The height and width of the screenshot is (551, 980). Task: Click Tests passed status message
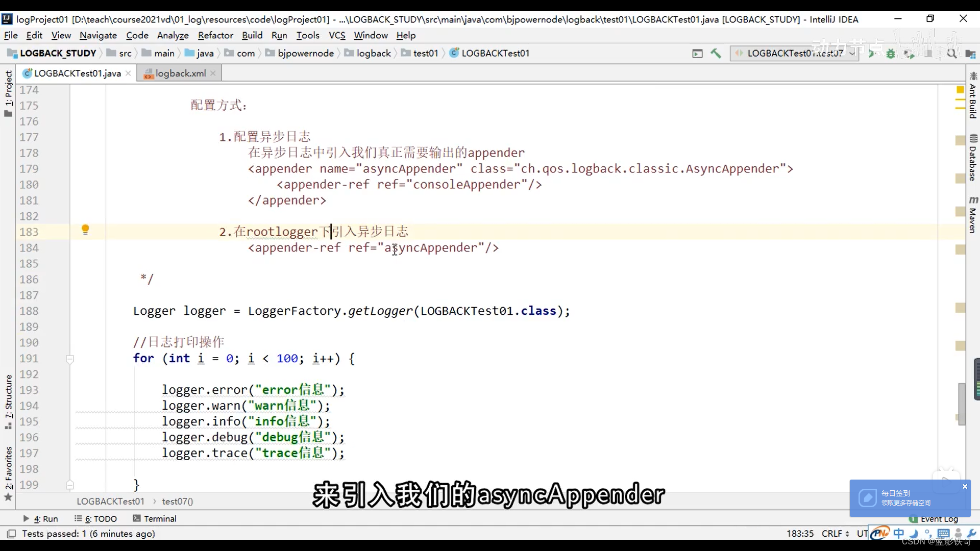pos(88,534)
